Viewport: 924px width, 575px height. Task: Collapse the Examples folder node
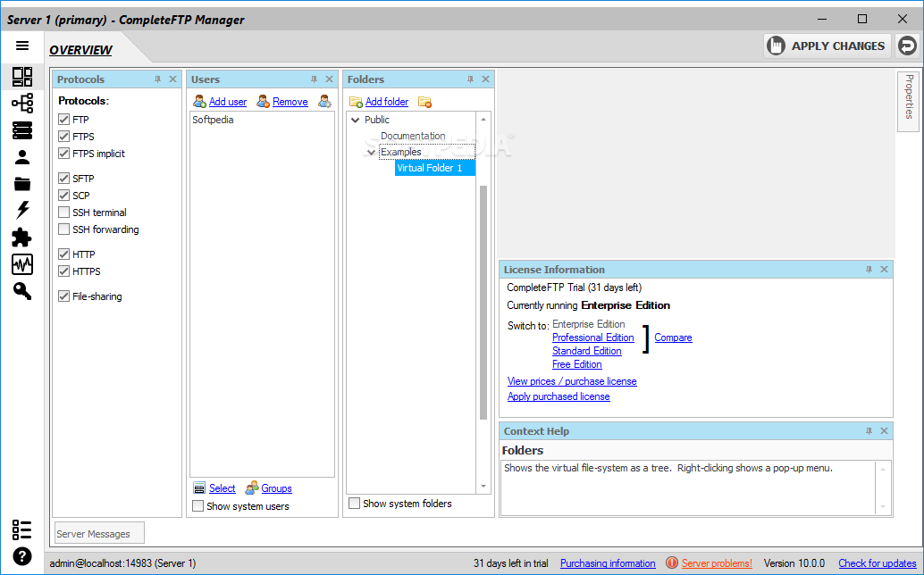pos(371,153)
